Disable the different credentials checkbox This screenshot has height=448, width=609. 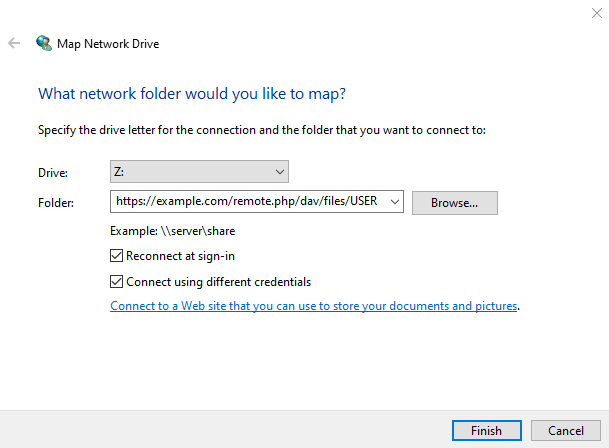coord(117,282)
